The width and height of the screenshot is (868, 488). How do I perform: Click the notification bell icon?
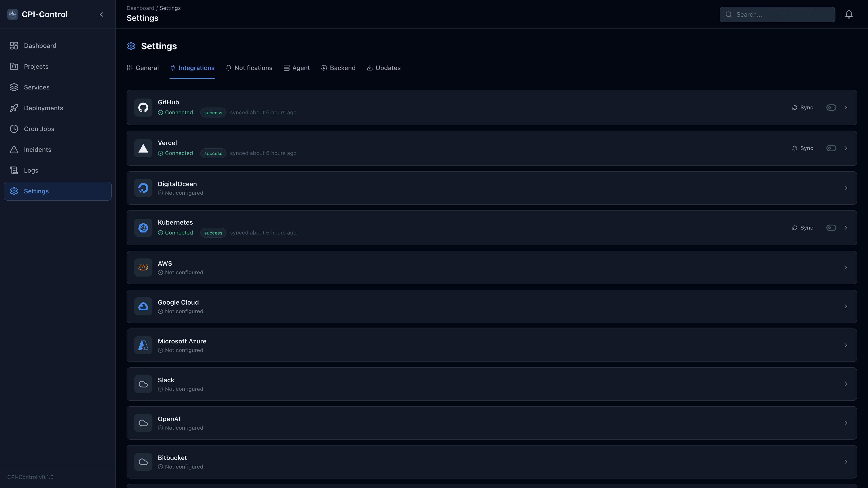849,14
